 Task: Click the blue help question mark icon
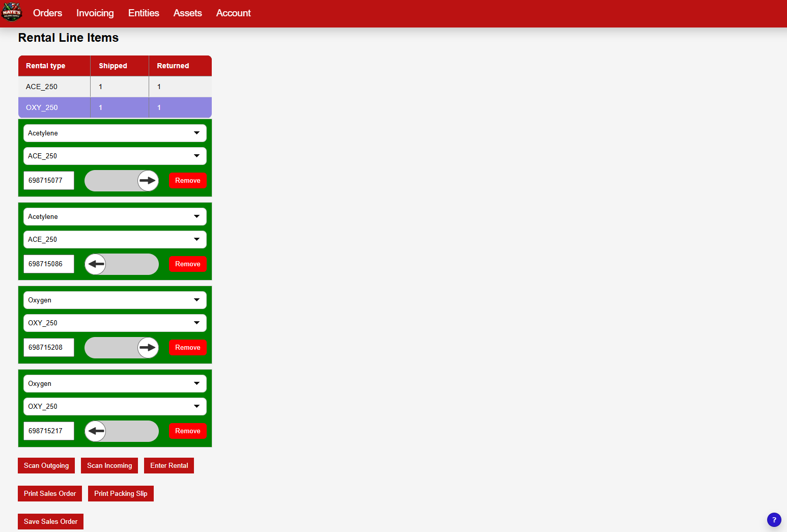pos(774,520)
